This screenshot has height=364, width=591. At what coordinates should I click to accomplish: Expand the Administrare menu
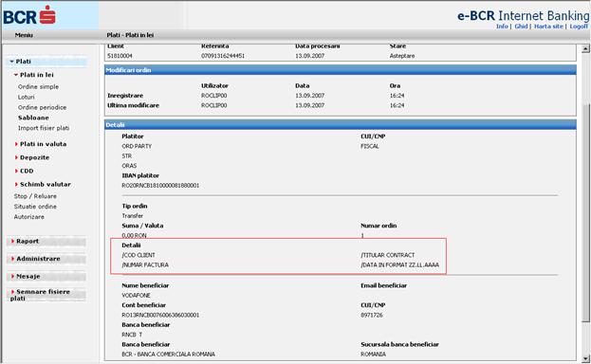(46, 259)
